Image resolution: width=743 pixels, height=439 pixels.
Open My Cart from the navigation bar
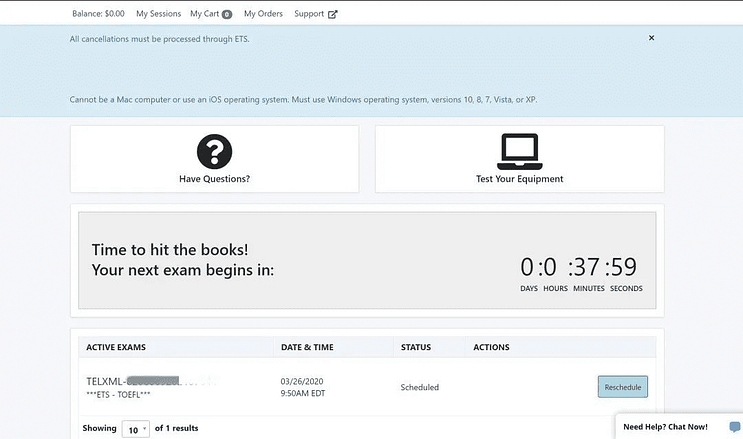pyautogui.click(x=203, y=14)
